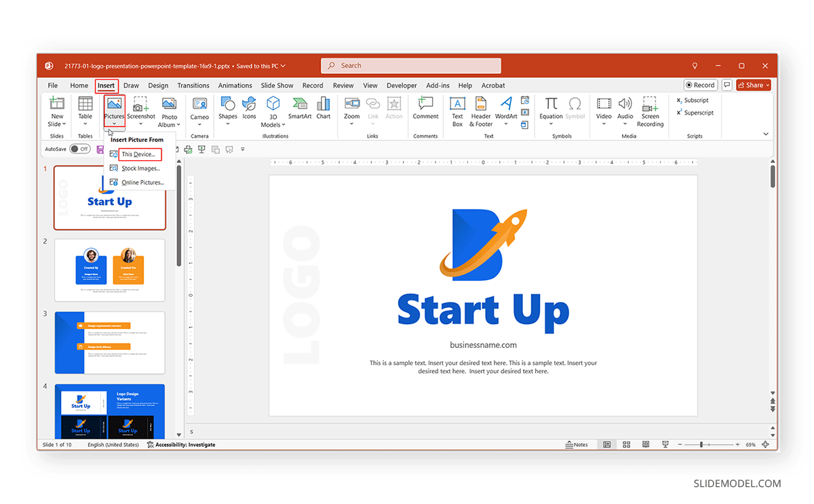Open the Acrobat tab

493,85
